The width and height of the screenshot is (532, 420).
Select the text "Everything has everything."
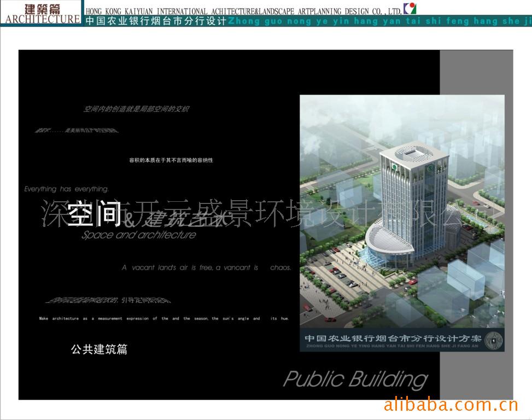[x=67, y=189]
